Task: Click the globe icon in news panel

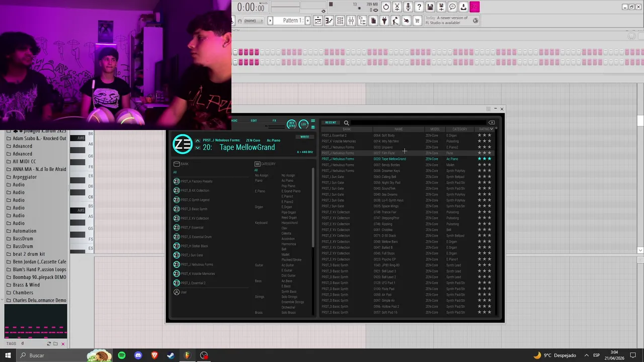Action: coord(475,21)
